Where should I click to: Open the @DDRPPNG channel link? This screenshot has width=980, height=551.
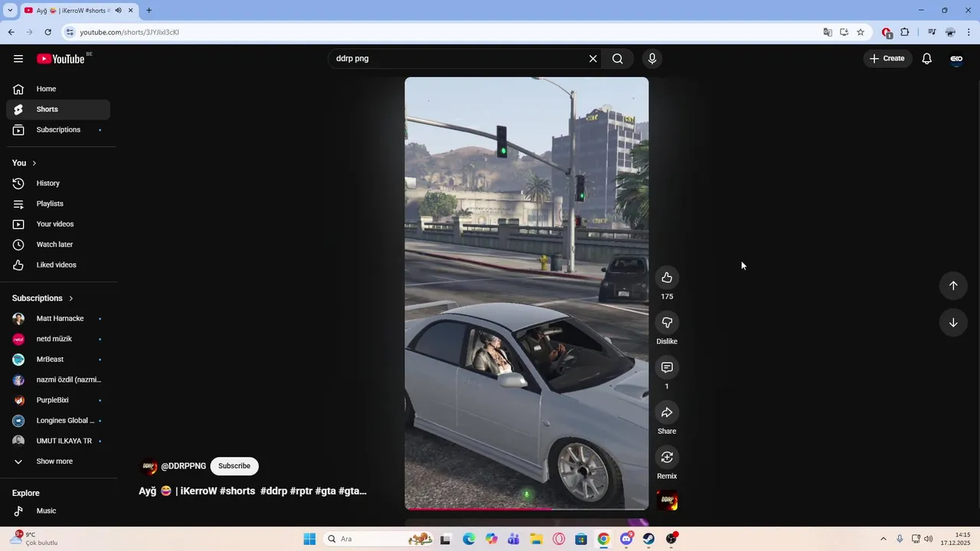click(184, 466)
